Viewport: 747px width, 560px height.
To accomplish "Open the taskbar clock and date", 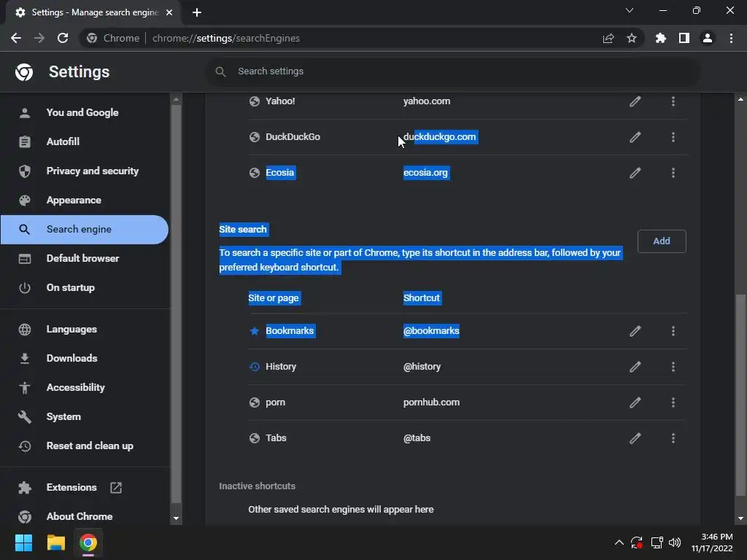I will [x=712, y=542].
